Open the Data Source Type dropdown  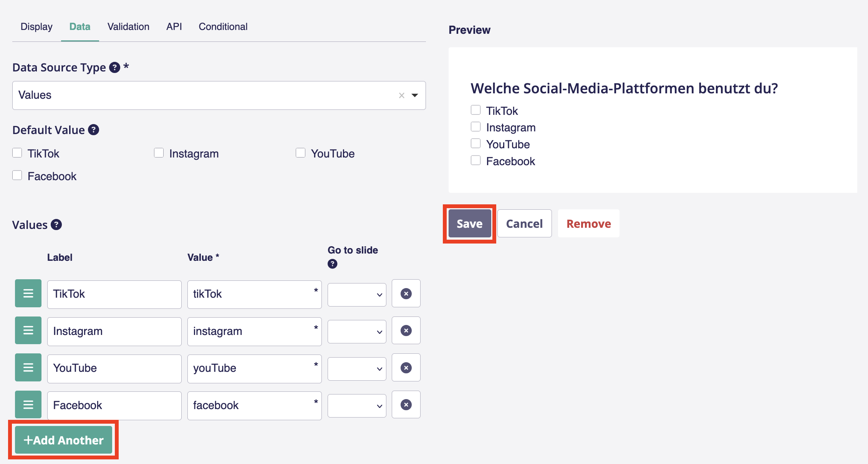pyautogui.click(x=415, y=96)
